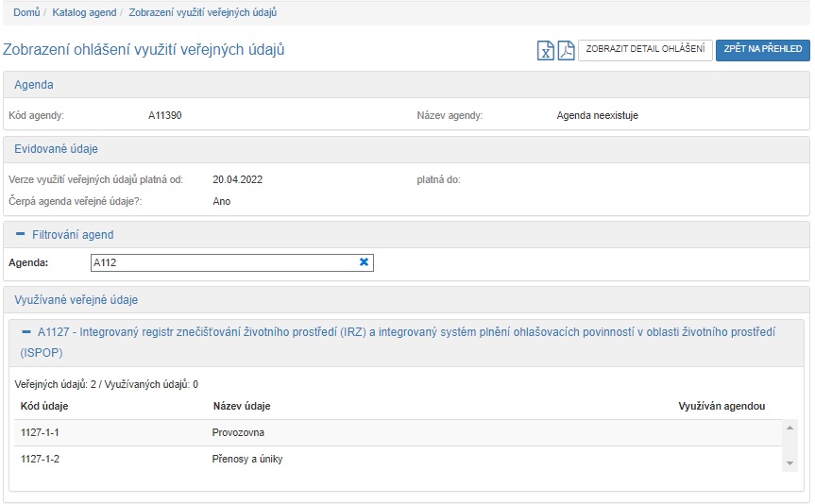Export the report to Excel
This screenshot has height=504, width=815.
pyautogui.click(x=546, y=51)
